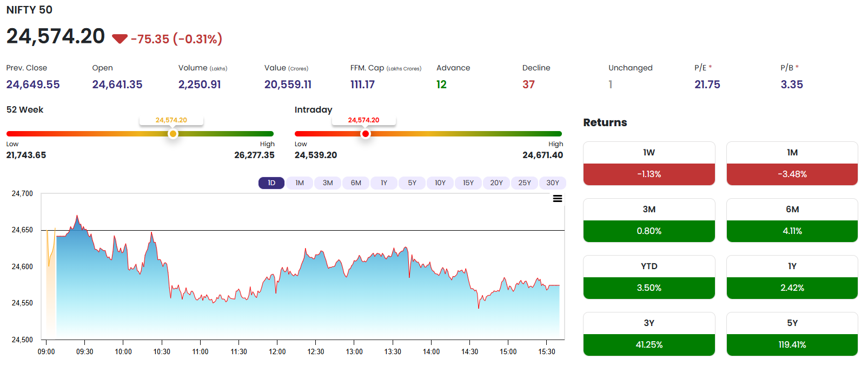Screen dimensions: 868x365
Task: Switch chart to 1Y range
Action: pos(384,183)
